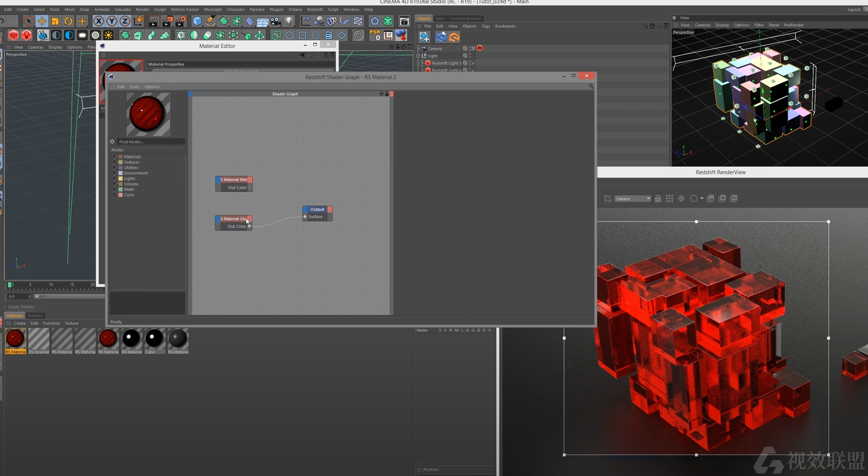Open Tools menu in Shader Graph window

[x=134, y=87]
